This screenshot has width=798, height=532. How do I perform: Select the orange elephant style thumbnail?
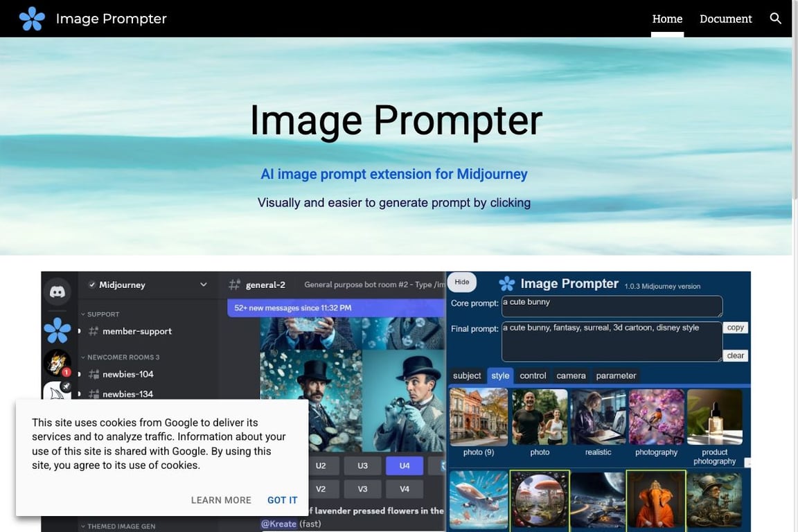657,499
